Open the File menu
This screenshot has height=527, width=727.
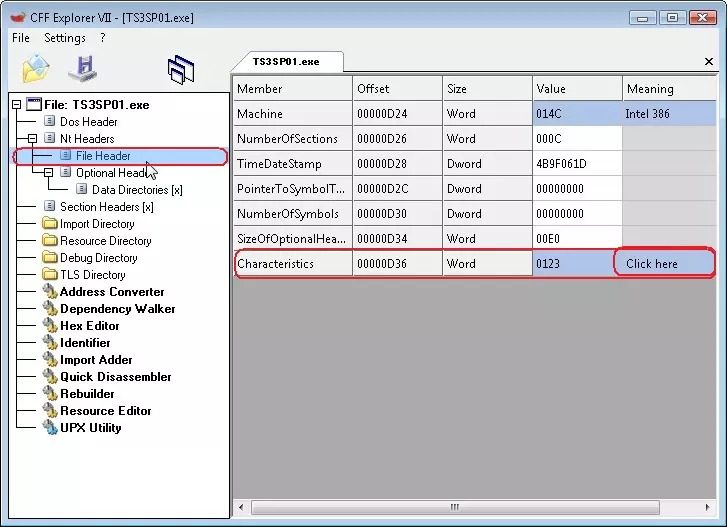click(21, 38)
